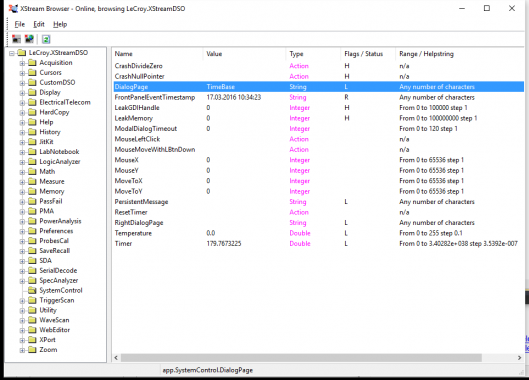529x380 pixels.
Task: Click the scroll right arrow of horizontal scrollbar
Action: (520, 358)
